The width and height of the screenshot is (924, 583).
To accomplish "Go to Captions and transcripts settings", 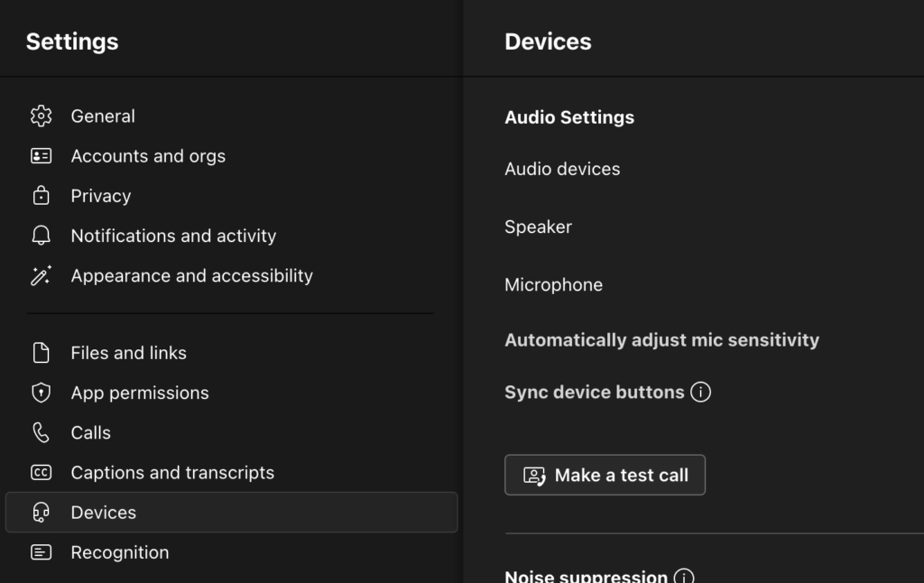I will tap(172, 472).
